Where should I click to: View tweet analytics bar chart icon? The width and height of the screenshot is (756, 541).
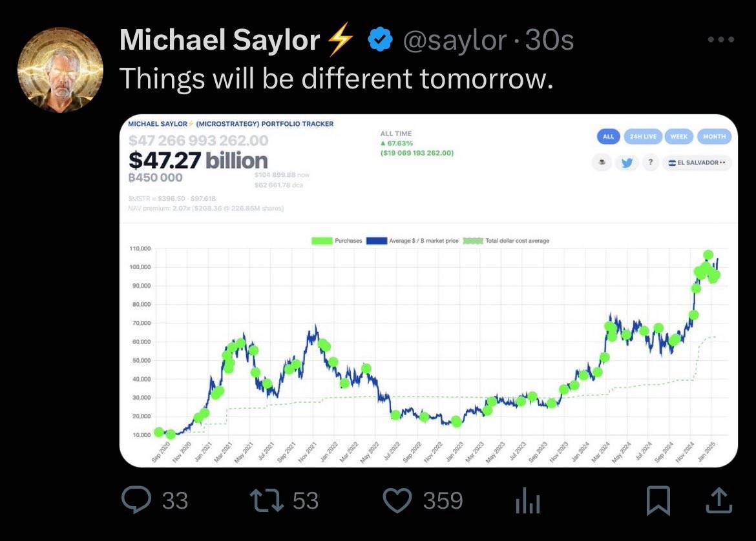click(x=526, y=502)
